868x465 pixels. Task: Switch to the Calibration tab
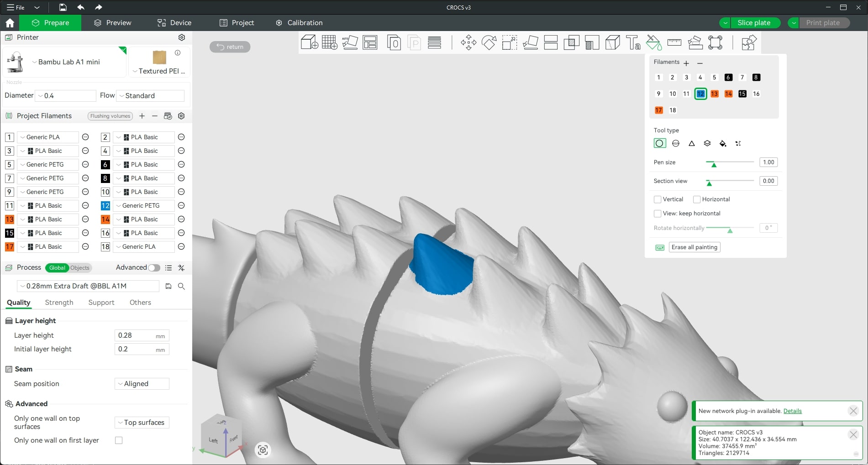[x=299, y=23]
